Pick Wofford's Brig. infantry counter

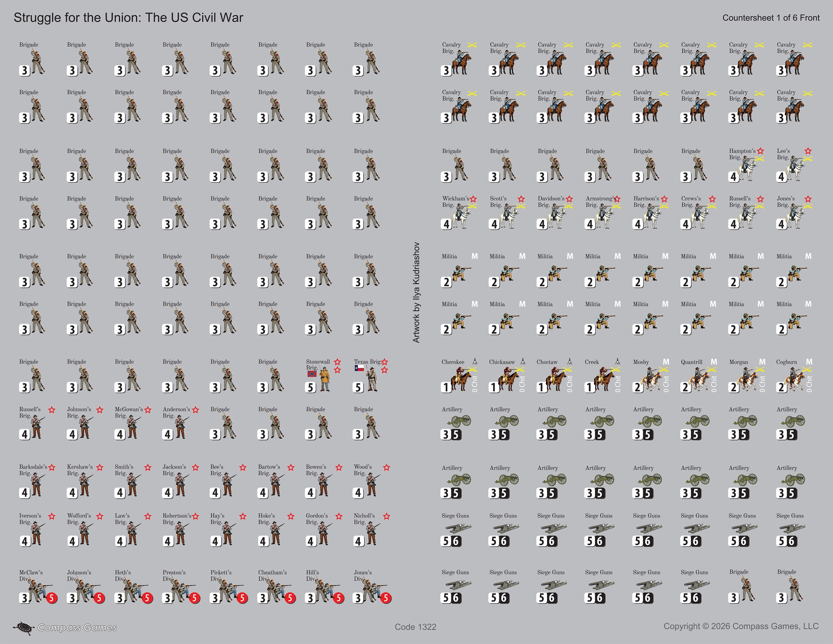pos(85,530)
